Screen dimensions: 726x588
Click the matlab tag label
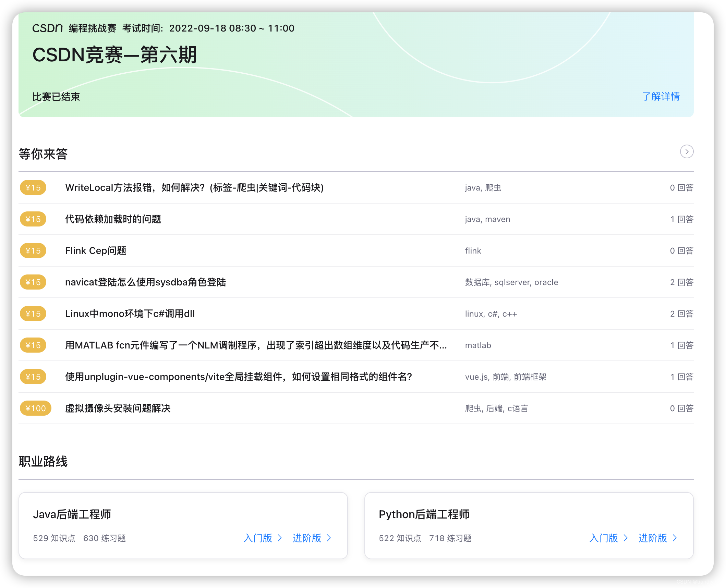click(x=478, y=345)
